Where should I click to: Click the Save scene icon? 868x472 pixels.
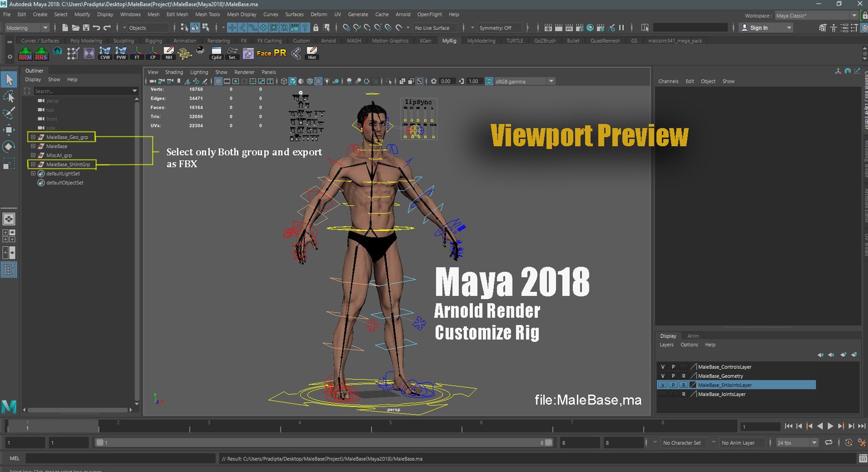86,28
